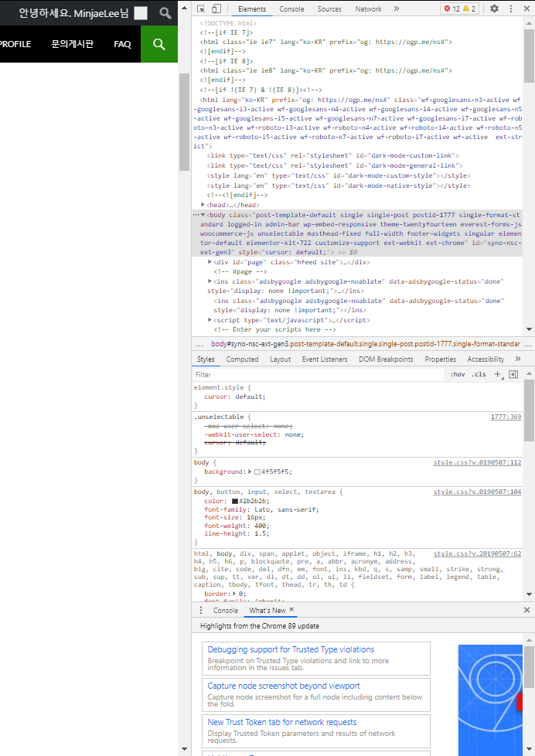This screenshot has width=535, height=756.
Task: Open the FAQ menu item
Action: [122, 44]
